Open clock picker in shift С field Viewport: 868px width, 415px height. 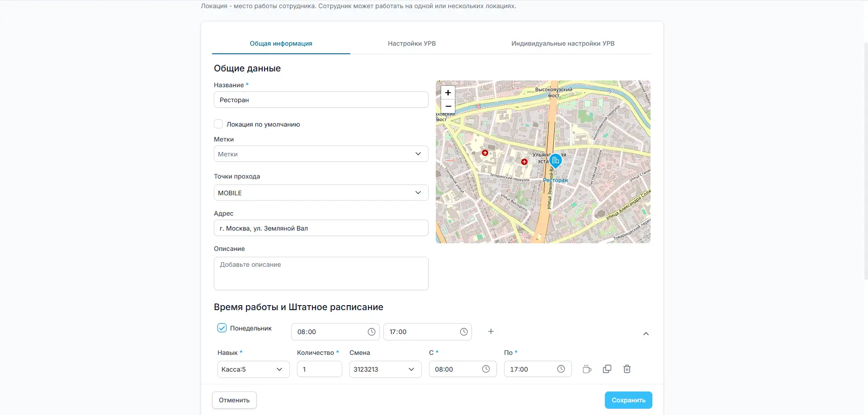coord(486,369)
